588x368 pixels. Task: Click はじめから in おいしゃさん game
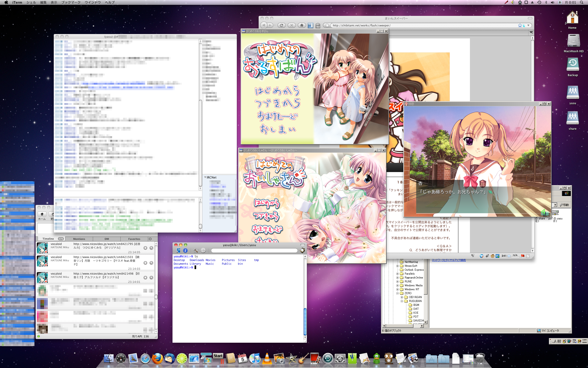click(x=267, y=203)
